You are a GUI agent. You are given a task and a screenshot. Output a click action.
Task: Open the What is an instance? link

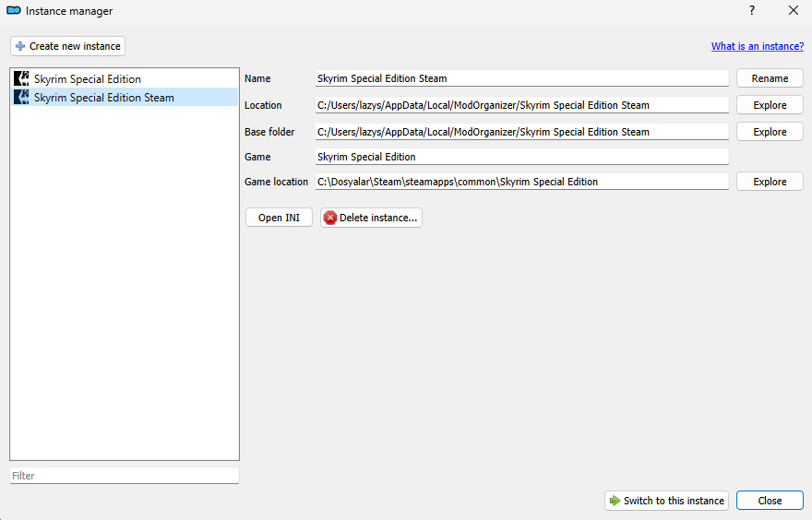click(758, 46)
